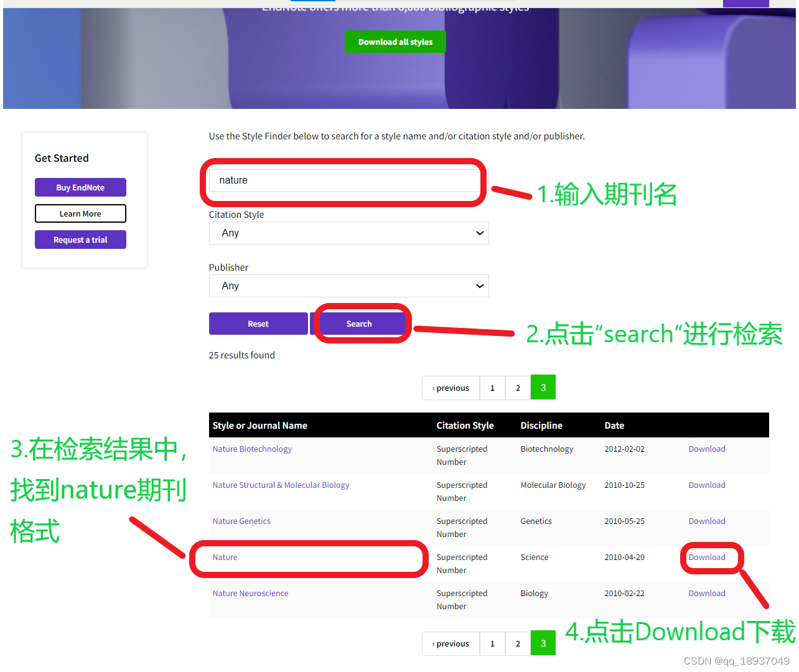
Task: Focus the style name search field containing nature
Action: tap(348, 180)
